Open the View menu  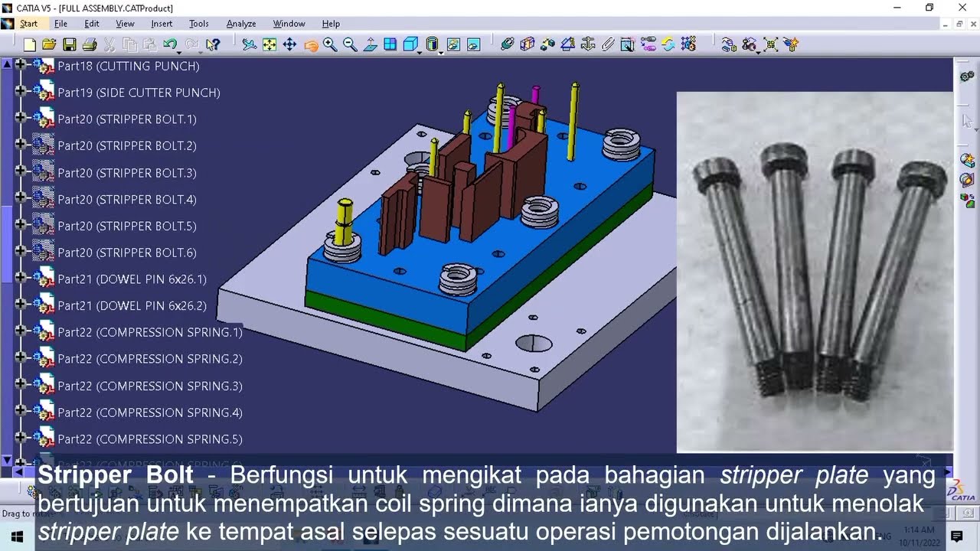[125, 24]
